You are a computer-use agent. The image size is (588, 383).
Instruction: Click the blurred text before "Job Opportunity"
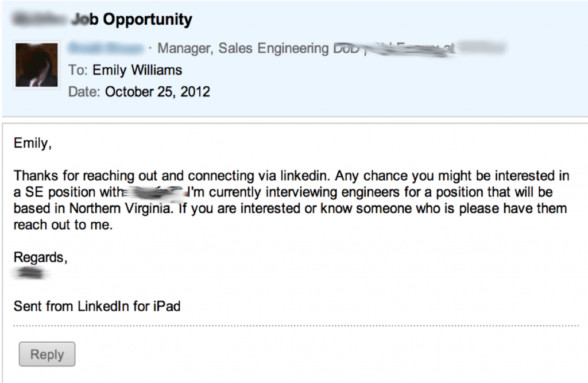(x=40, y=20)
